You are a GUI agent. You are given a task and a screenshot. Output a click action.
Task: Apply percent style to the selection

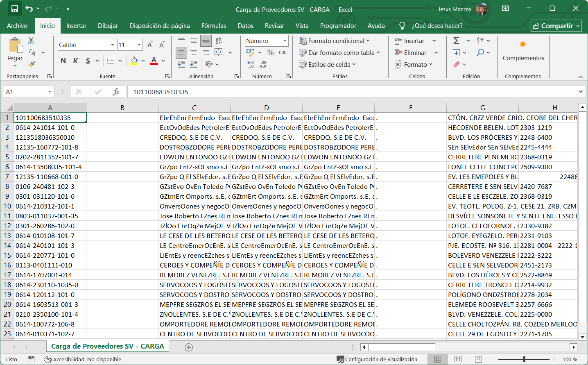click(270, 52)
